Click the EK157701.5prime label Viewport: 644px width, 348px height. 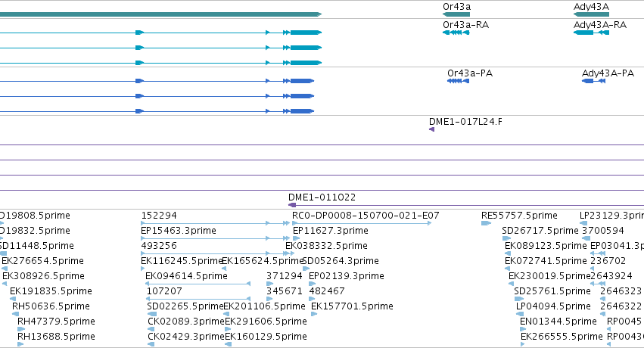point(352,306)
